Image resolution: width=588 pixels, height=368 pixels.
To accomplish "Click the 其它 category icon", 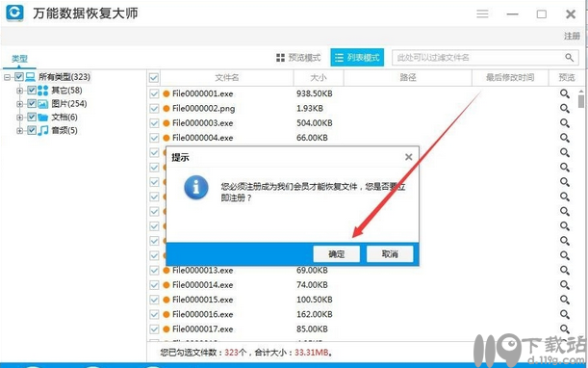I will point(42,91).
